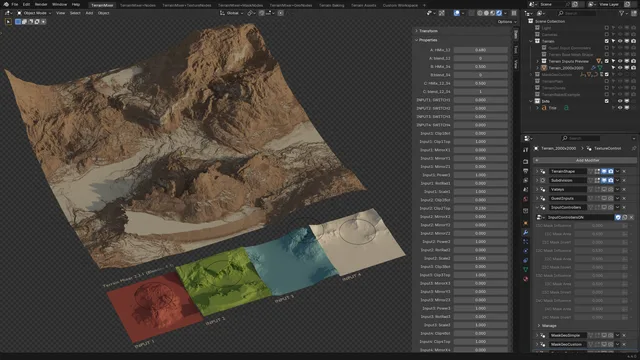
Task: Toggle render visibility of Terrain Inputs Preview
Action: (x=633, y=61)
